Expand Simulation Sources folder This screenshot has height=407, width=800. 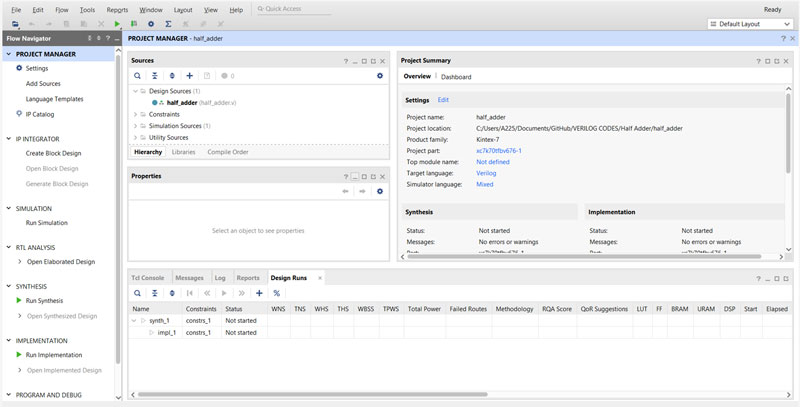pos(136,126)
